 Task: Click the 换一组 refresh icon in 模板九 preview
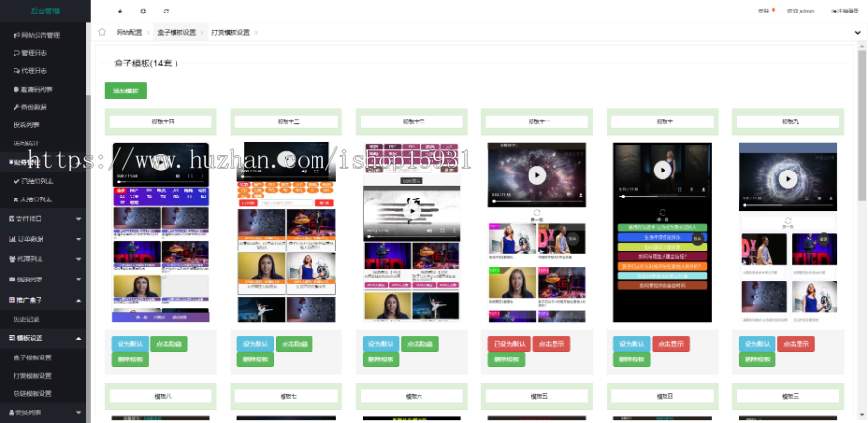pyautogui.click(x=788, y=220)
